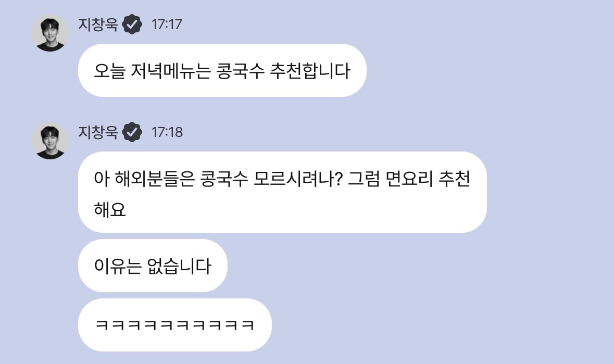614x364 pixels.
Task: Click the word '해외분들은' in the second message
Action: coord(155,179)
